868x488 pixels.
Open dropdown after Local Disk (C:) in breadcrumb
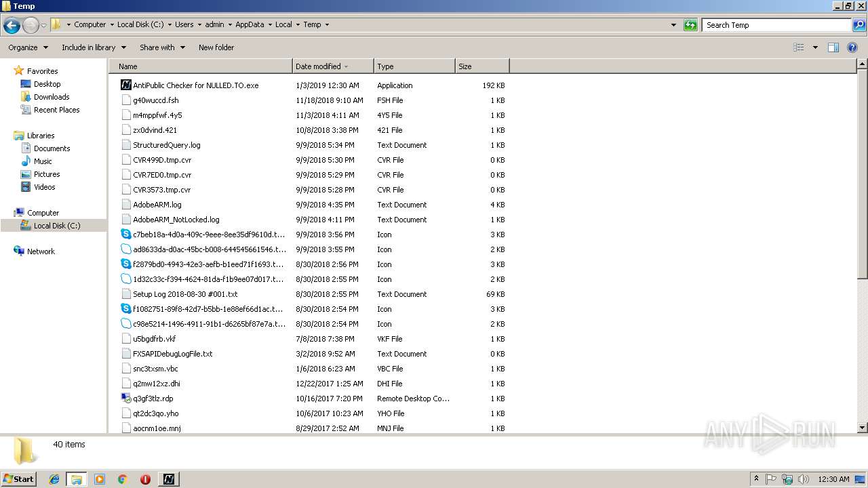click(170, 25)
